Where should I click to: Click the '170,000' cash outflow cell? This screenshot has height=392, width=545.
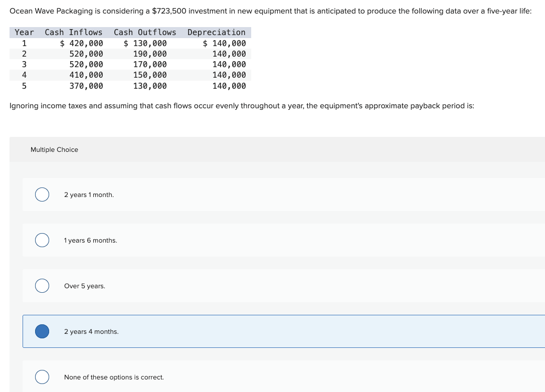point(150,64)
